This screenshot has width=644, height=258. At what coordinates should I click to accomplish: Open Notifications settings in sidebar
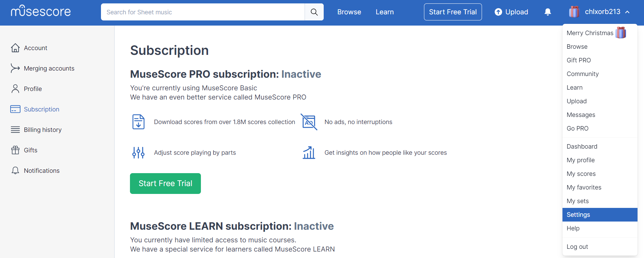coord(42,170)
